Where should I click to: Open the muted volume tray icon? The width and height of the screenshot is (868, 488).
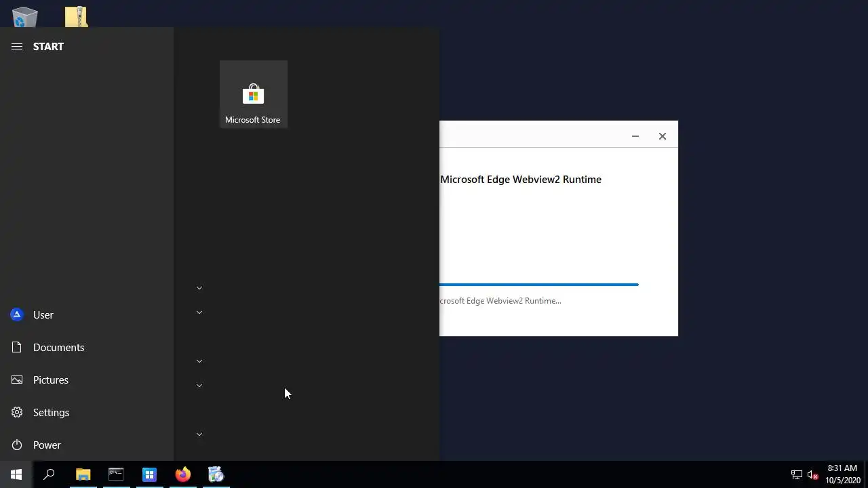click(812, 474)
